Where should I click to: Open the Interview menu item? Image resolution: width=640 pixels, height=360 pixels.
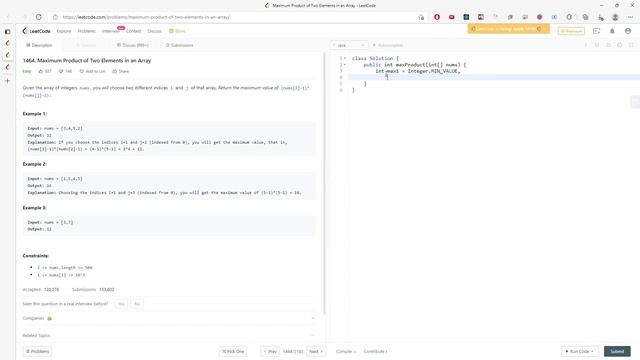(x=110, y=31)
